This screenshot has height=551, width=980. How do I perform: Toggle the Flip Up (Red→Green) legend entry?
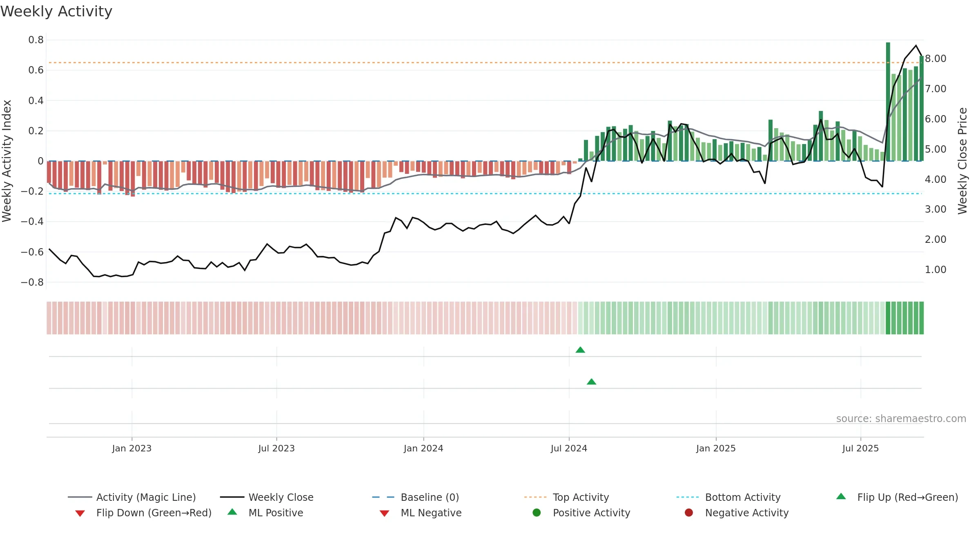(x=897, y=497)
